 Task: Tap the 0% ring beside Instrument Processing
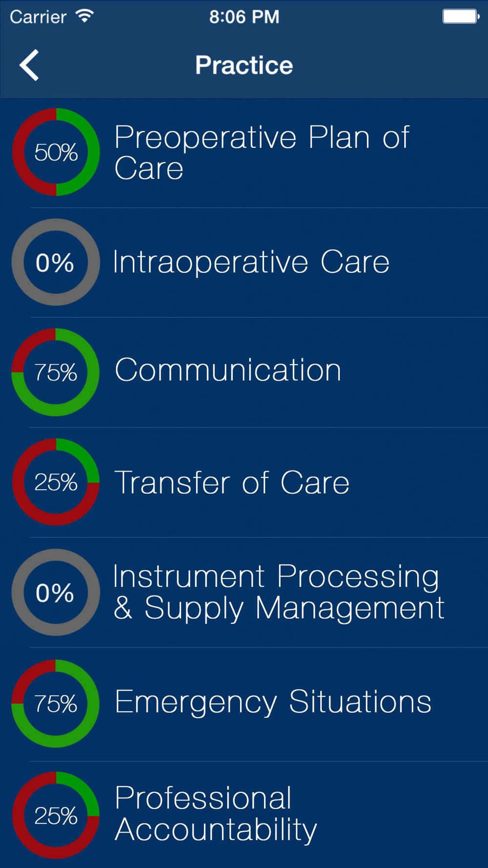(x=56, y=592)
